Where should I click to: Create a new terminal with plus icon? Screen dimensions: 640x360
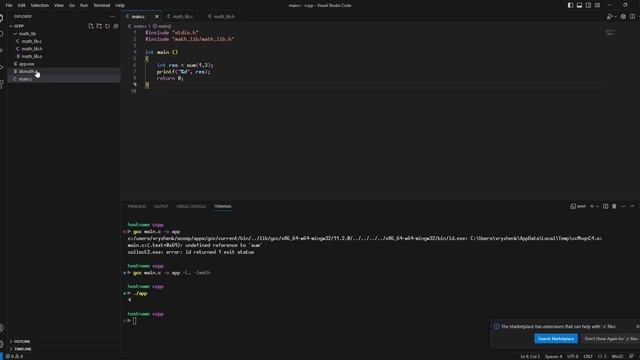point(592,206)
